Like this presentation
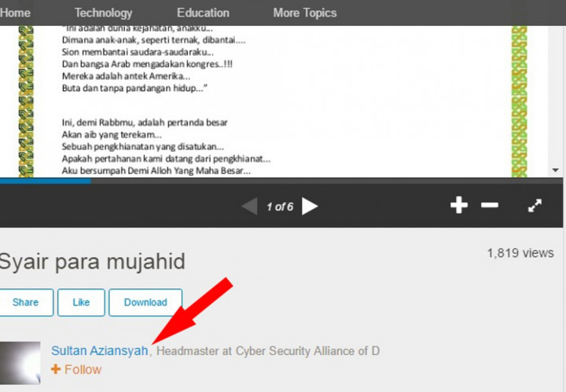 [x=81, y=302]
